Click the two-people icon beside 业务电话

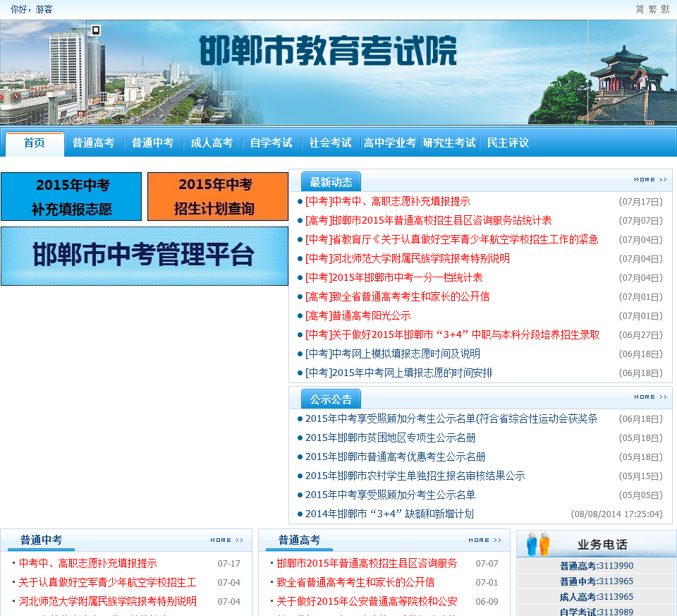pyautogui.click(x=538, y=544)
